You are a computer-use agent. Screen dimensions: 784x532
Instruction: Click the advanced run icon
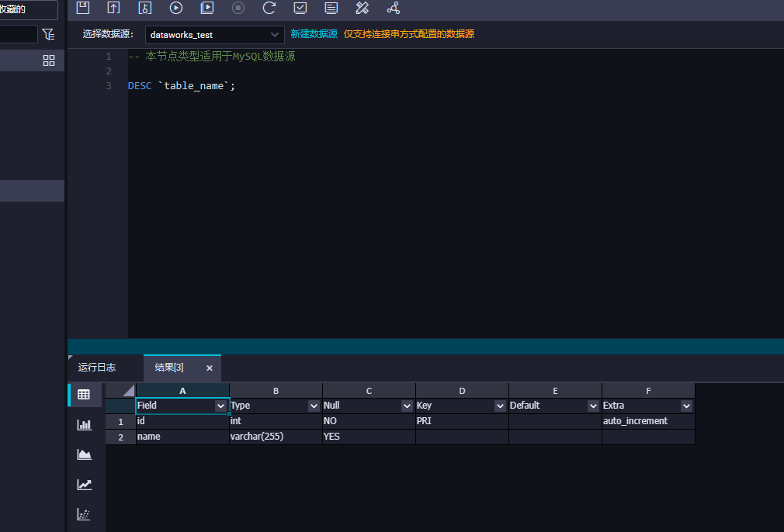click(207, 8)
